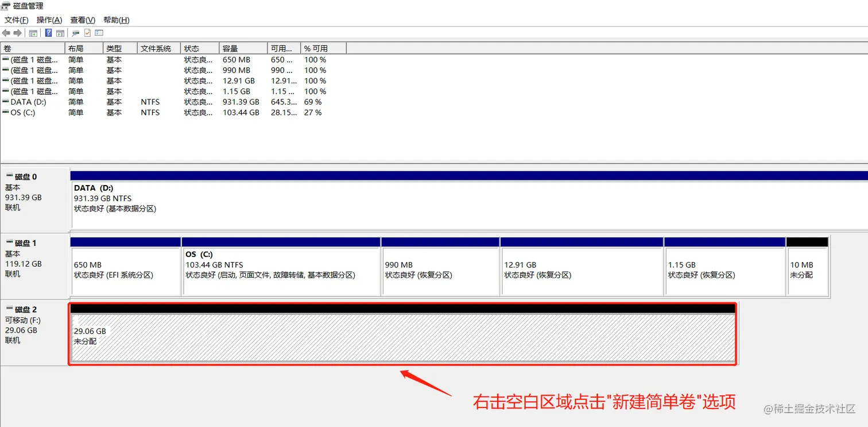Click the checkmark document toolbar icon
868x427 pixels.
point(88,33)
